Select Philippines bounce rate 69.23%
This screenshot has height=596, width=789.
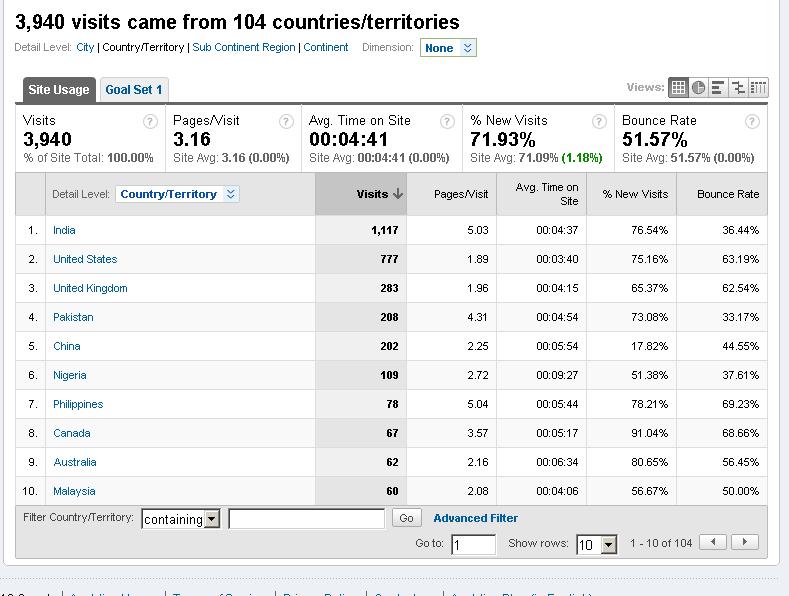tap(740, 405)
